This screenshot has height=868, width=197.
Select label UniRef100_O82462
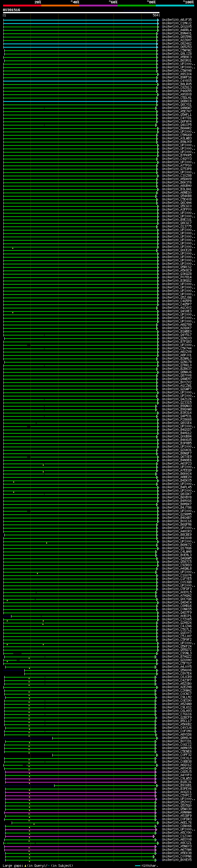(177, 43)
